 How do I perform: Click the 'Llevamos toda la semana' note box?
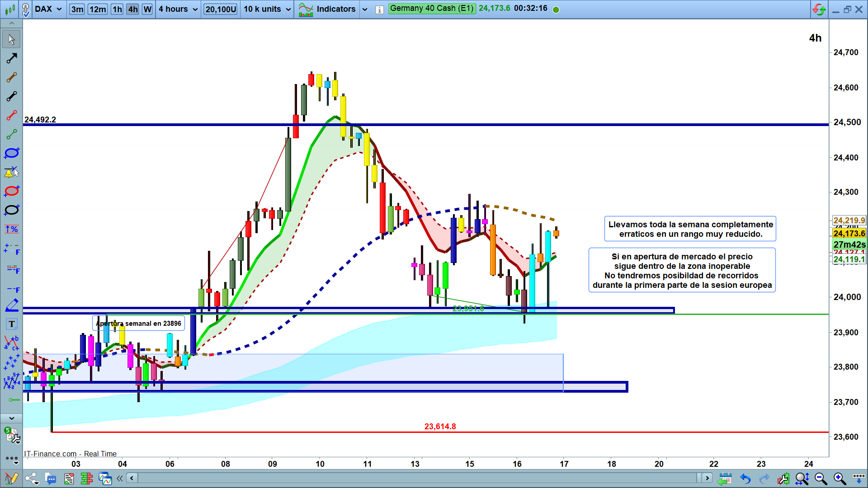pos(690,229)
